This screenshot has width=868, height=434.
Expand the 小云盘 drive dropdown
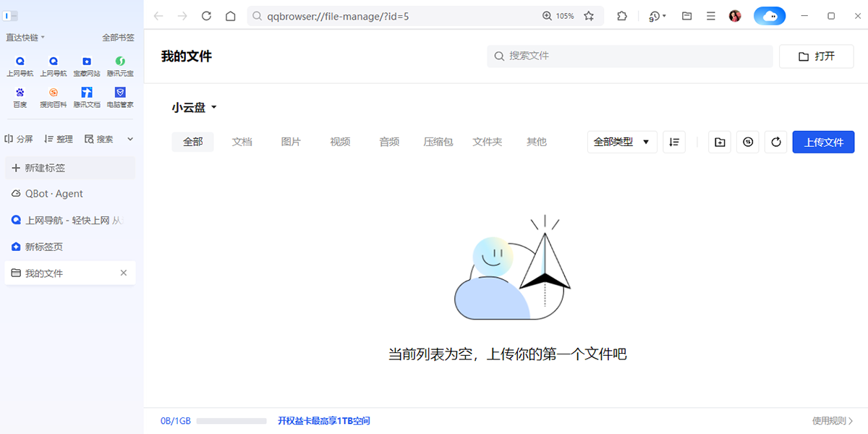(x=195, y=108)
